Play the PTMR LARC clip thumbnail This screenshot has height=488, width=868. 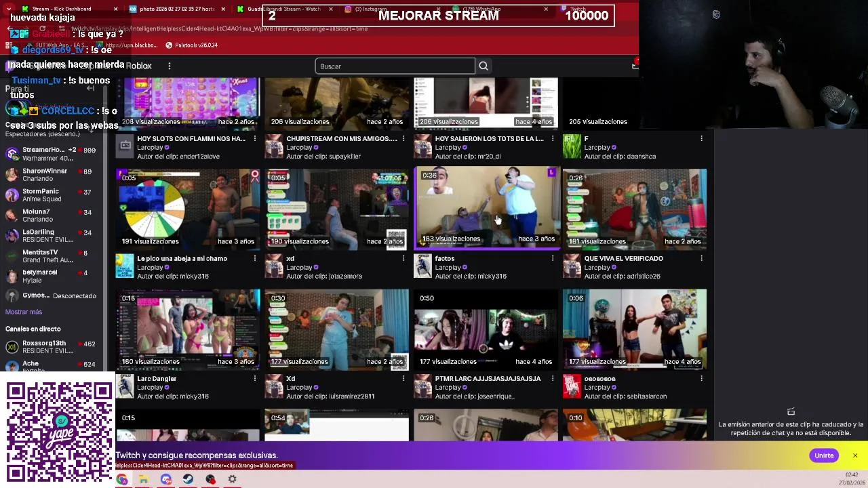tap(486, 329)
